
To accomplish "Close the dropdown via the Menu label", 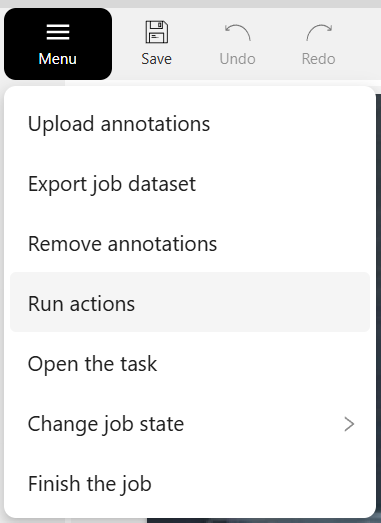I will (58, 59).
